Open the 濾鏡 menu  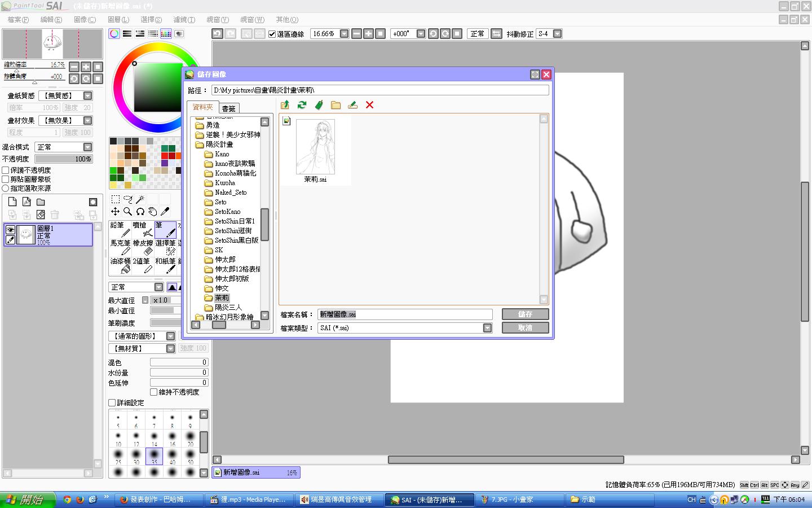184,20
